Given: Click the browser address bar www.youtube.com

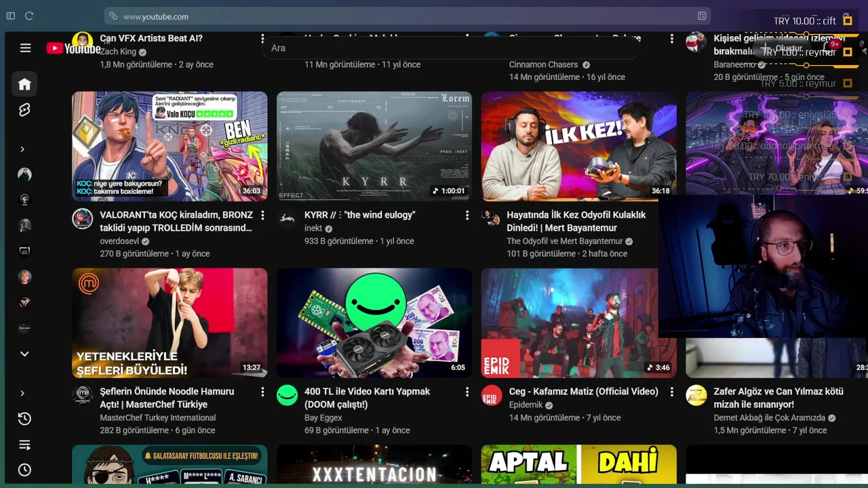Looking at the screenshot, I should click(407, 16).
